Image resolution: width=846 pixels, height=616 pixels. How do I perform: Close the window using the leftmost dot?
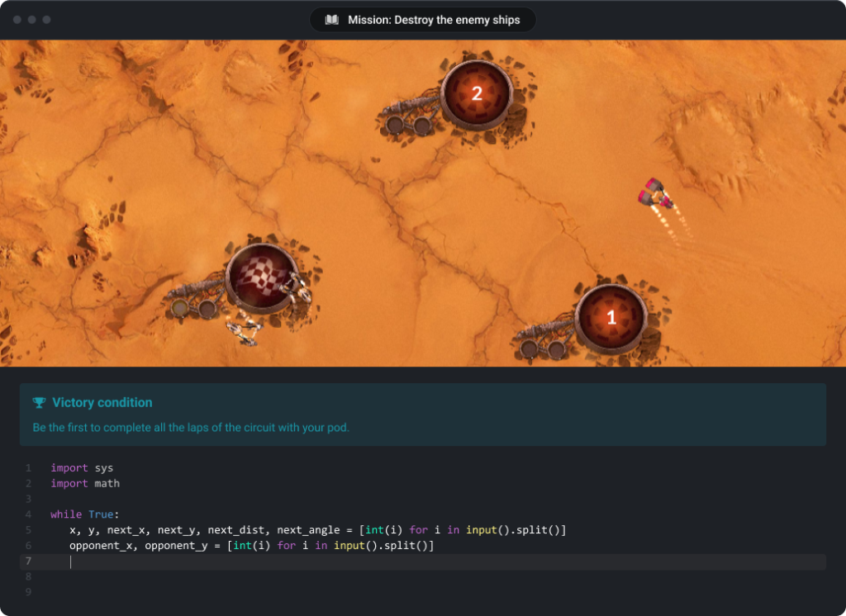pyautogui.click(x=17, y=19)
